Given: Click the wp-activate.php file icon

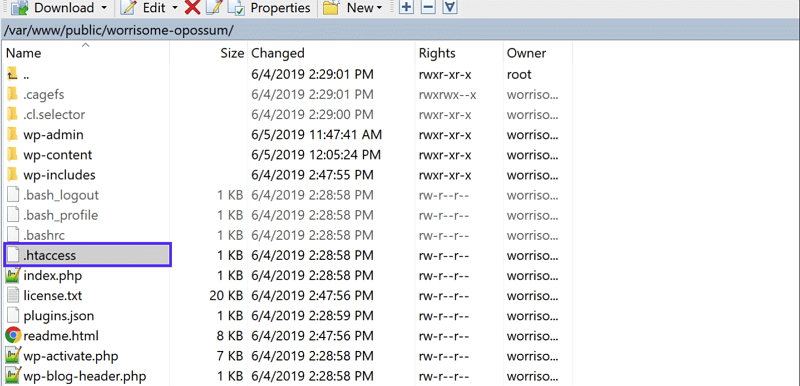Looking at the screenshot, I should pyautogui.click(x=13, y=356).
